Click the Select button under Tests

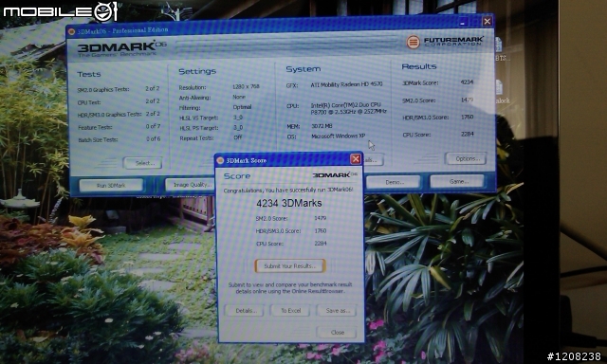(x=142, y=163)
